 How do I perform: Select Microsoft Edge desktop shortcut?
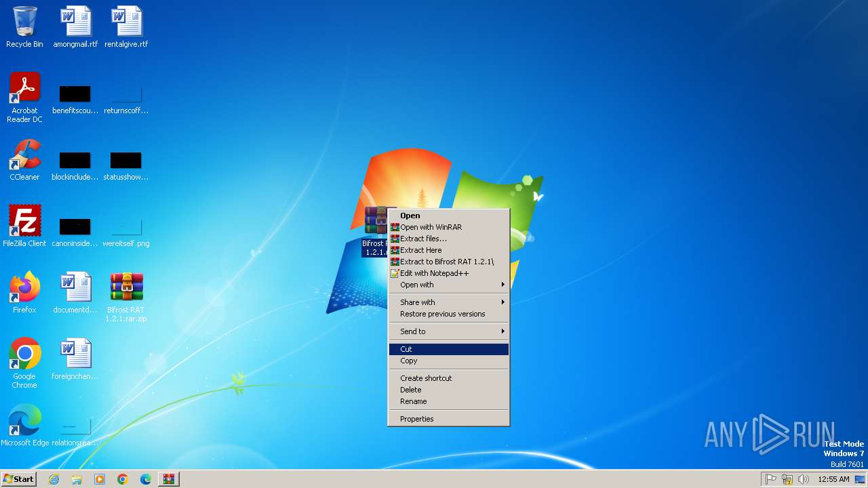(x=24, y=425)
